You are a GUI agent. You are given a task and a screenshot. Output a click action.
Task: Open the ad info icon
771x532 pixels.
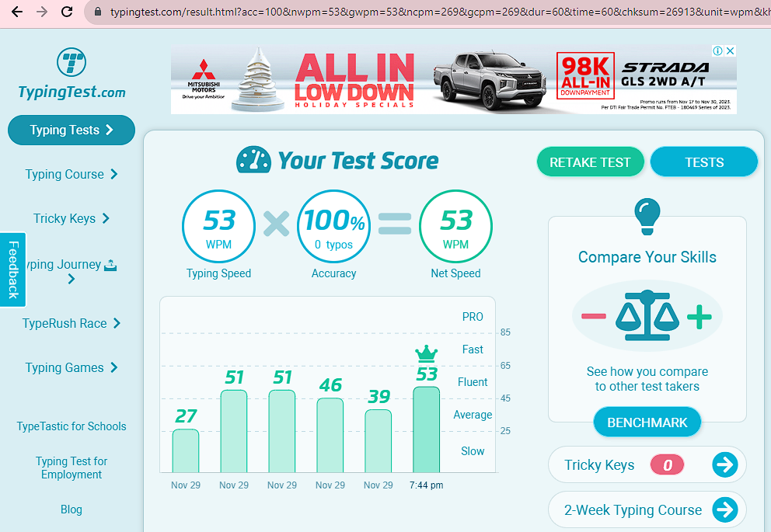coord(717,50)
